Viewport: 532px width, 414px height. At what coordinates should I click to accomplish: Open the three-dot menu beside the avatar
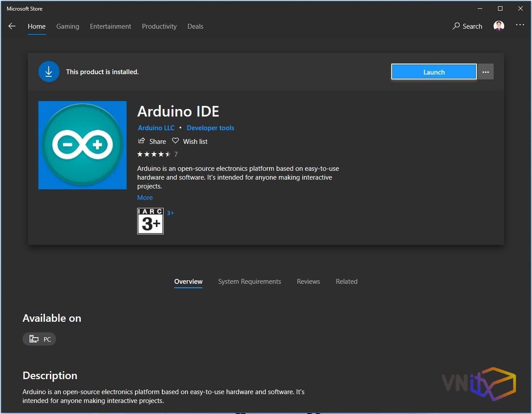pyautogui.click(x=520, y=25)
